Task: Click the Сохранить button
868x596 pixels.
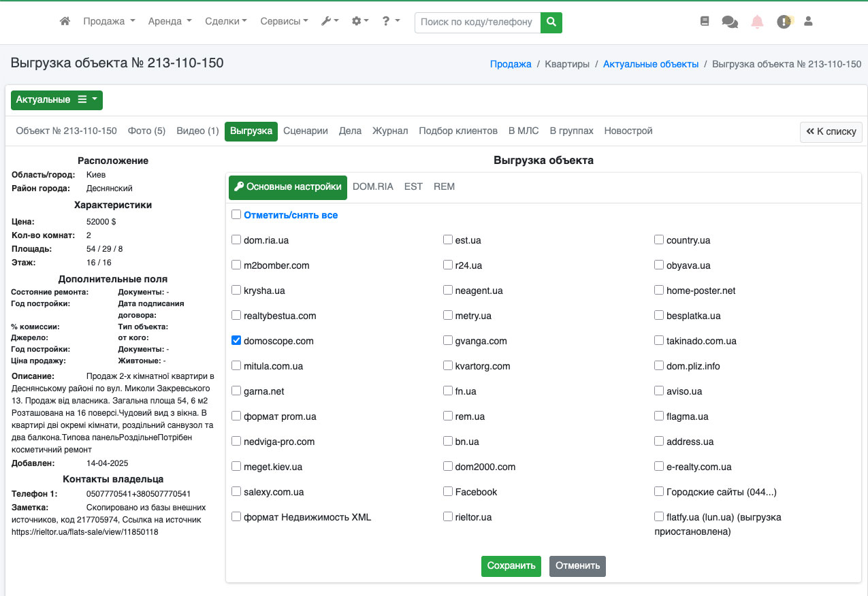Action: point(511,566)
